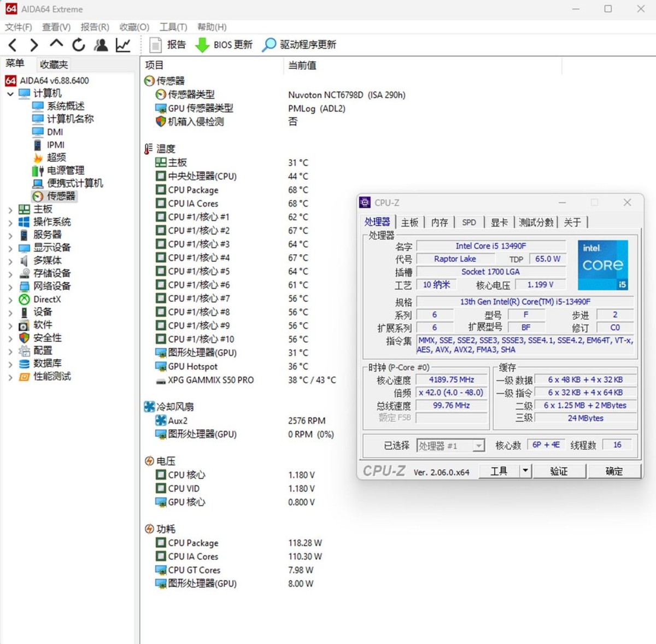656x644 pixels.
Task: Click the refresh icon in AIDA64 toolbar
Action: pyautogui.click(x=78, y=45)
